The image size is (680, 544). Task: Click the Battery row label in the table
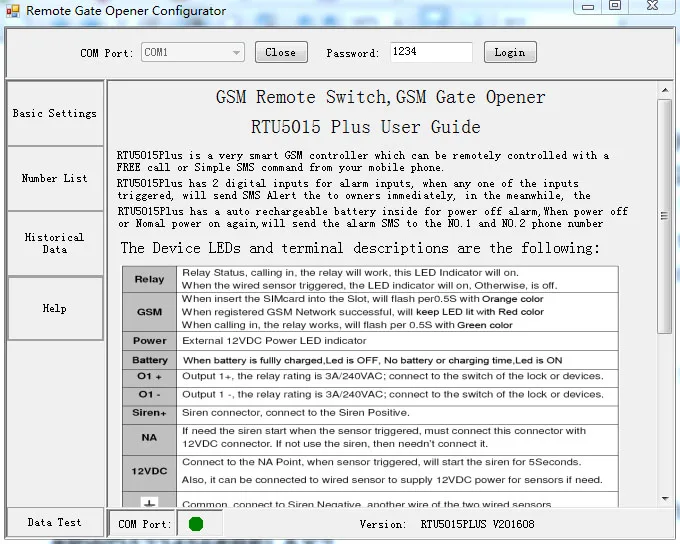pyautogui.click(x=149, y=360)
